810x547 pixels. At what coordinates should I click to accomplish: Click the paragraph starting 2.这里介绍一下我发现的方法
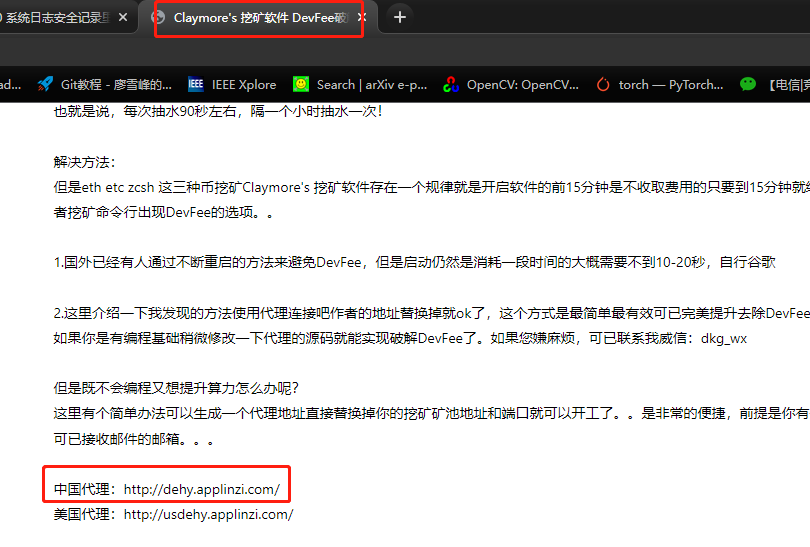pos(431,313)
